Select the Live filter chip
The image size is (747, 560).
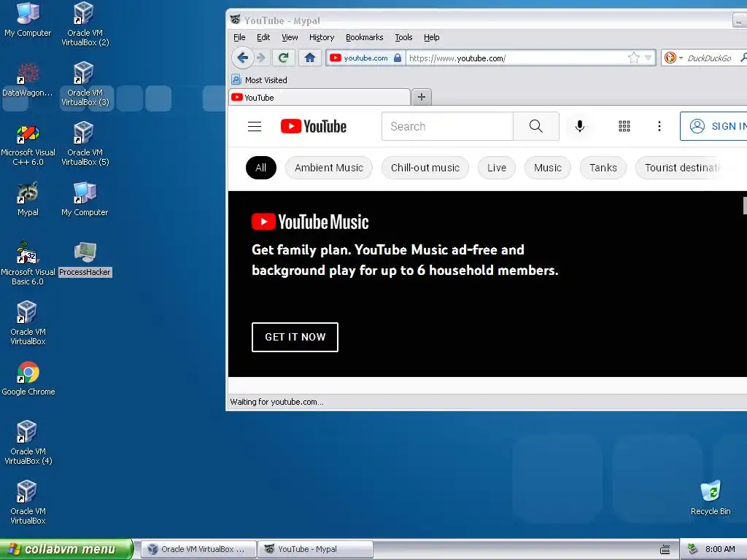click(496, 168)
